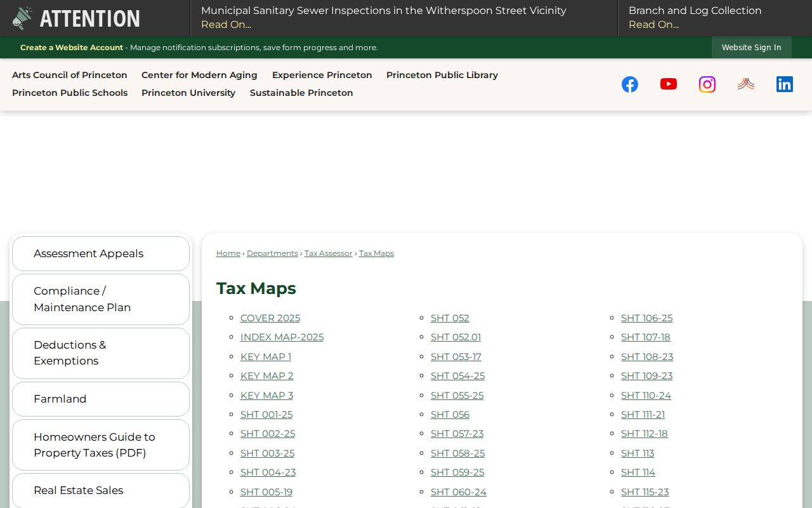812x508 pixels.
Task: Go to Departments breadcrumb
Action: pyautogui.click(x=272, y=253)
